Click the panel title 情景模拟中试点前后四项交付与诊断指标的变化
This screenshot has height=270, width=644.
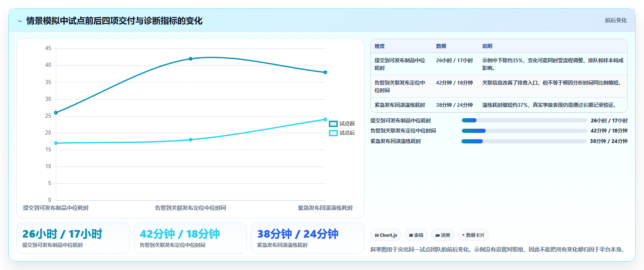[114, 21]
